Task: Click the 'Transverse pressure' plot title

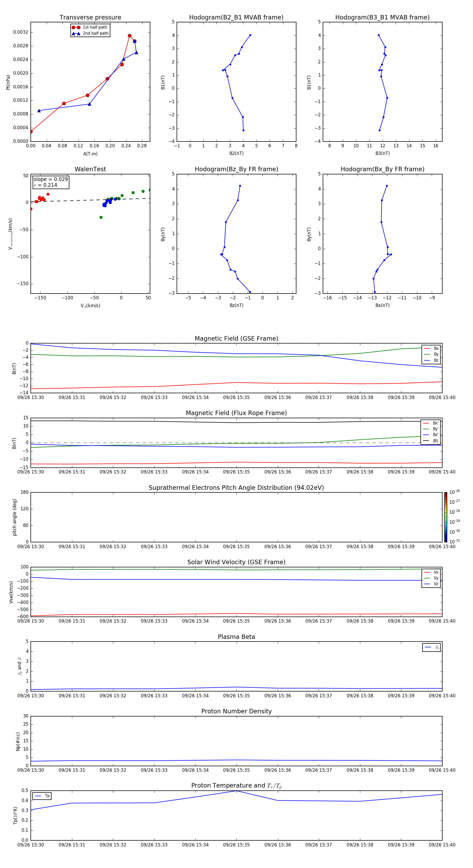Action: [90, 18]
